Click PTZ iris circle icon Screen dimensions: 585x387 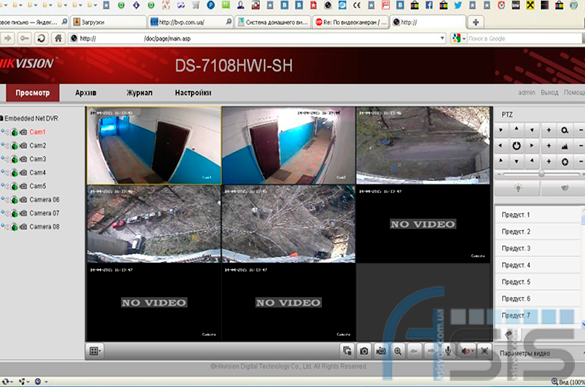(x=564, y=162)
